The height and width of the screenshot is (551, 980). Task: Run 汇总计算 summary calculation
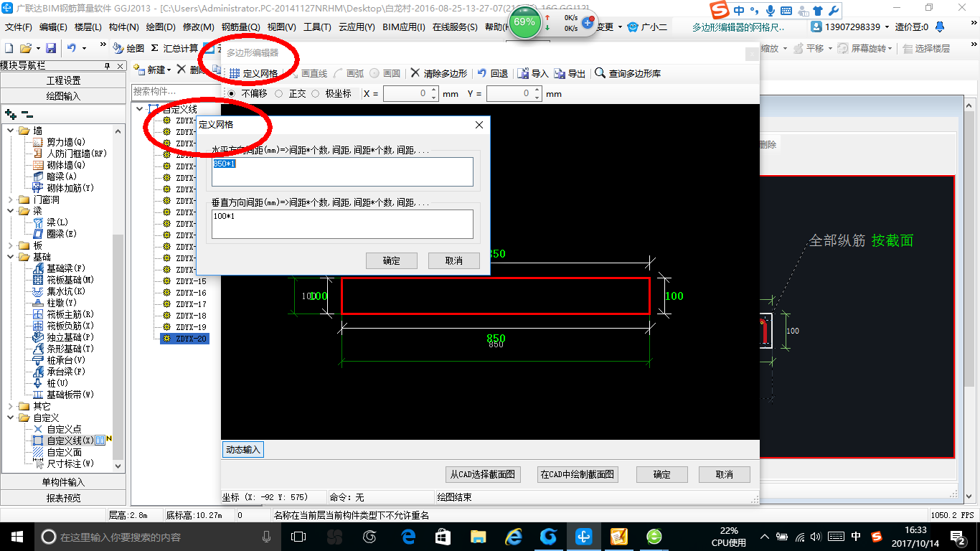coord(175,48)
